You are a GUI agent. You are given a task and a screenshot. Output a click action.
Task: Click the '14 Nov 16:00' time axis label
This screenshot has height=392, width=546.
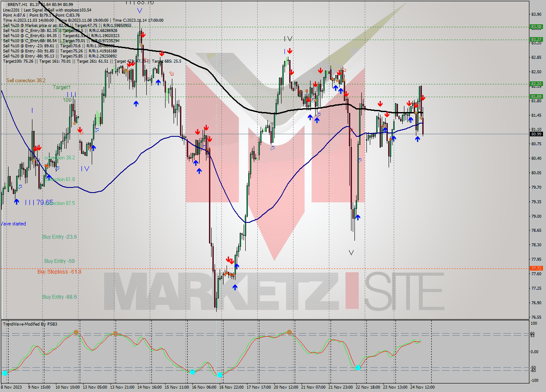[x=149, y=387]
